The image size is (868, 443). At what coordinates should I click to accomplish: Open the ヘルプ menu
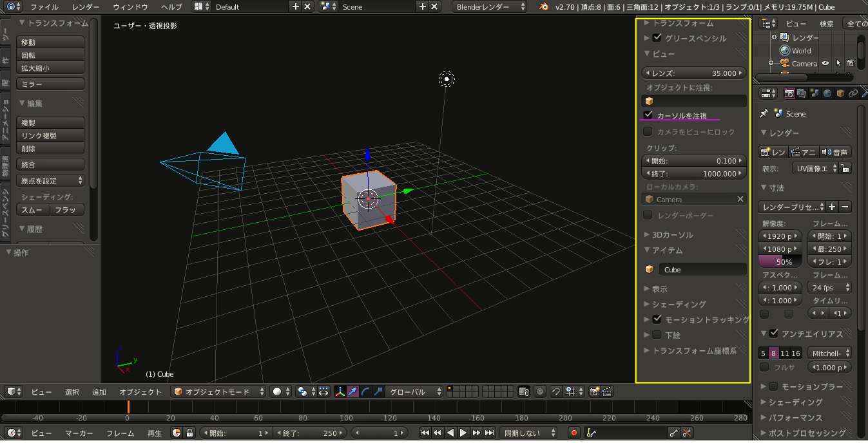click(x=171, y=6)
